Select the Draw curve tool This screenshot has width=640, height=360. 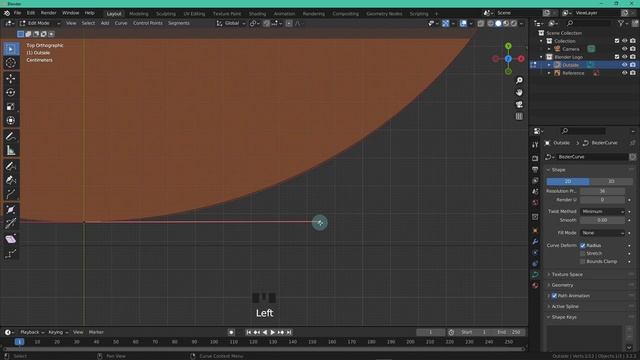click(11, 166)
